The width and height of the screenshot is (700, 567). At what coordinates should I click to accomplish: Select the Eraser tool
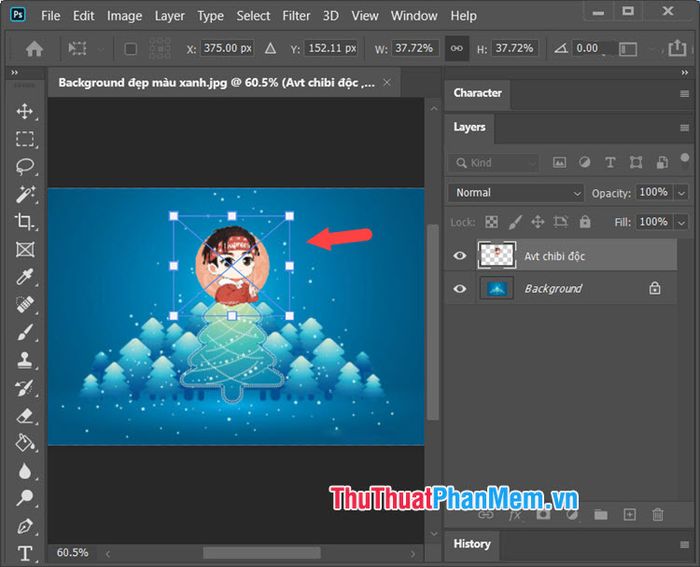point(25,416)
